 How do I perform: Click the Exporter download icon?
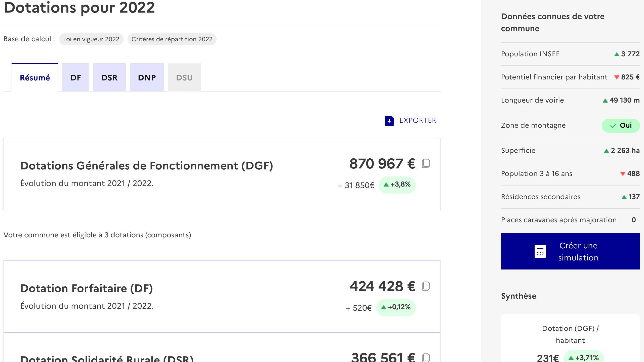(x=389, y=120)
